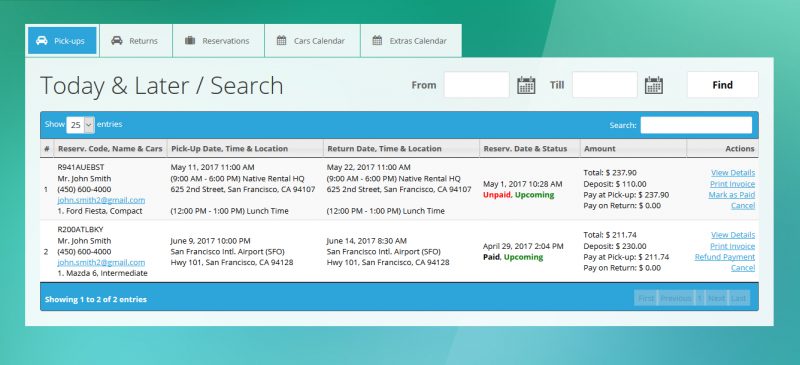The height and width of the screenshot is (365, 800).
Task: Sort by Amount column header
Action: (x=633, y=149)
